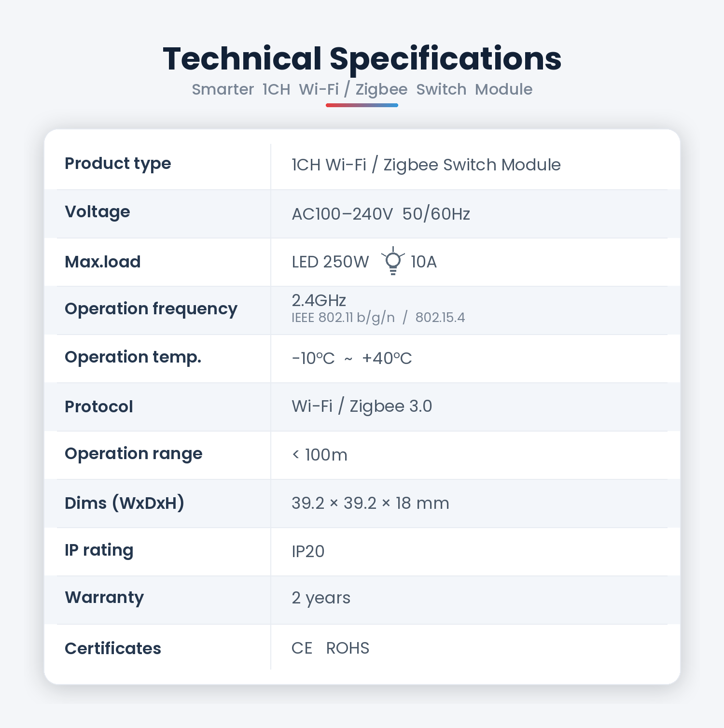Click the light bulb icon in Max.load row
724x728 pixels.
tap(393, 261)
